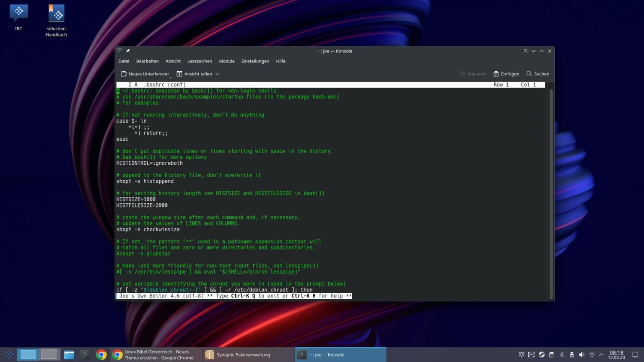Switch to Synaptic-Paketverwaltung taskbar entry

[248, 354]
